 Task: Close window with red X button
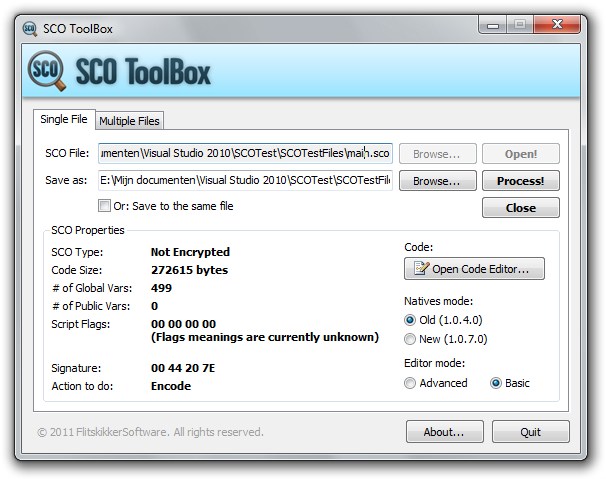click(557, 25)
